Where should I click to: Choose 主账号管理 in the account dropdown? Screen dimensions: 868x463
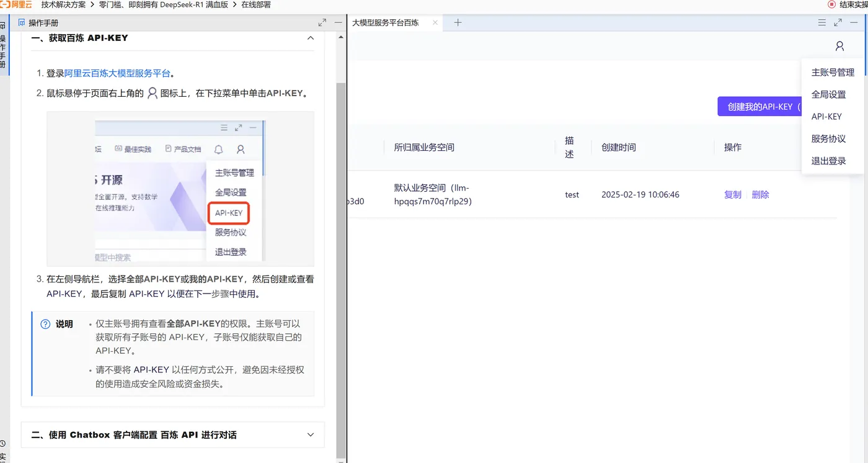[x=833, y=73]
